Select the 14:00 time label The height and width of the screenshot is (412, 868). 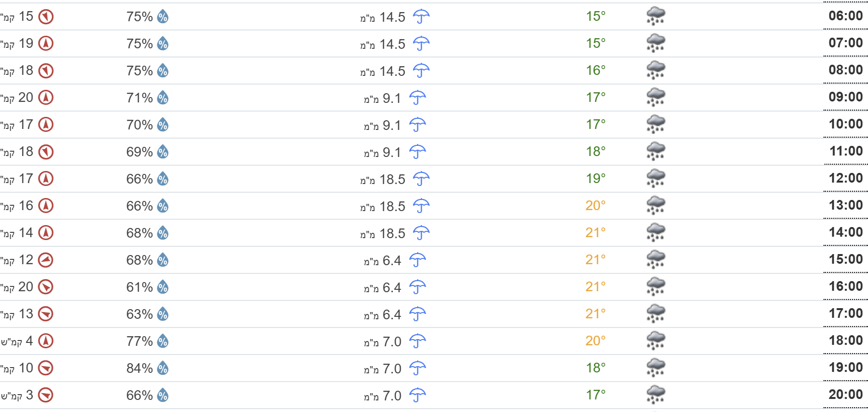pyautogui.click(x=845, y=232)
